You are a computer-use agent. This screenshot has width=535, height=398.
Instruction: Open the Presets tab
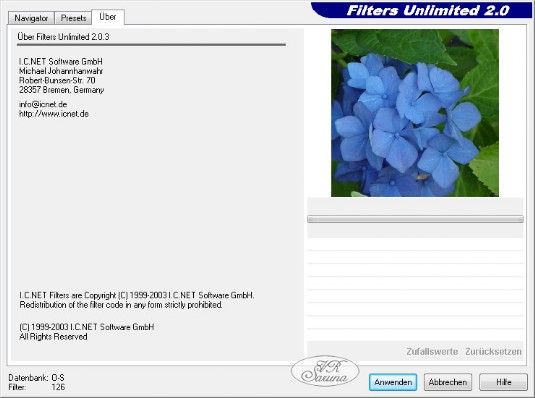[x=73, y=18]
